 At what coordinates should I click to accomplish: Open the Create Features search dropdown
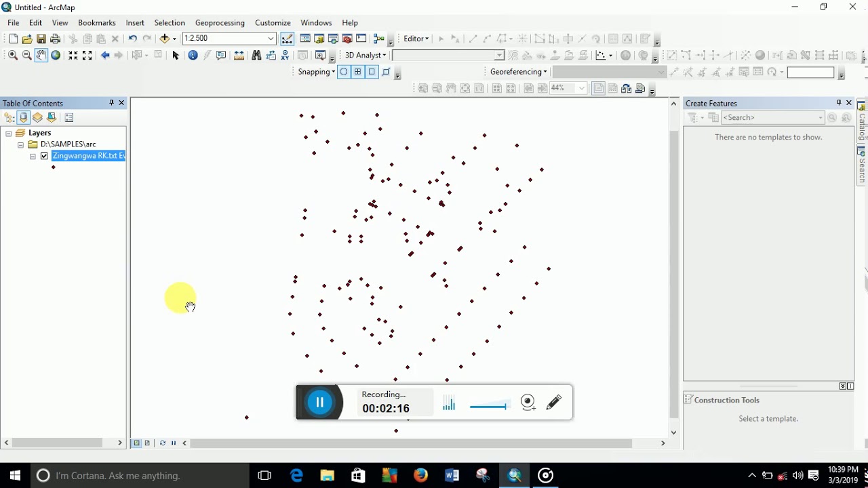pyautogui.click(x=821, y=118)
